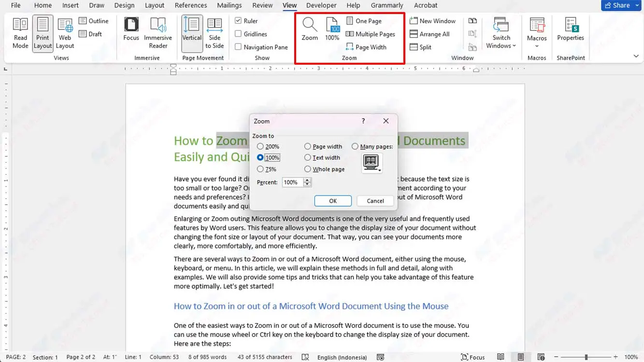Switch to Read Mode view
Image resolution: width=644 pixels, height=362 pixels.
pyautogui.click(x=20, y=33)
